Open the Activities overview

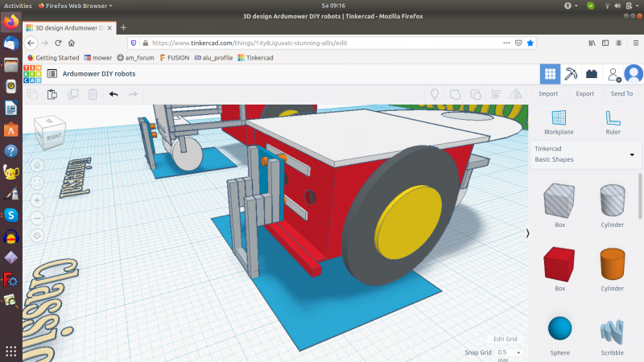(18, 6)
